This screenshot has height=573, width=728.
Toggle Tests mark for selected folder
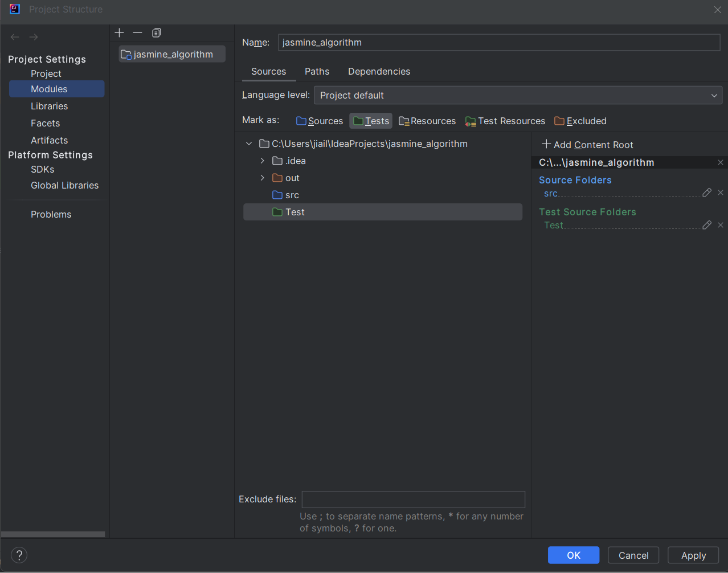[371, 121]
